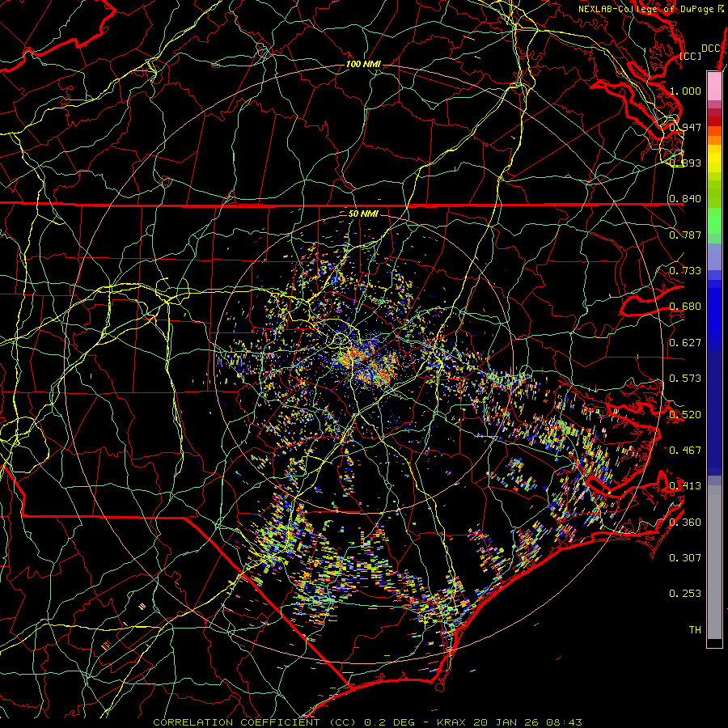Click the black segment at color bar bottom

(714, 642)
